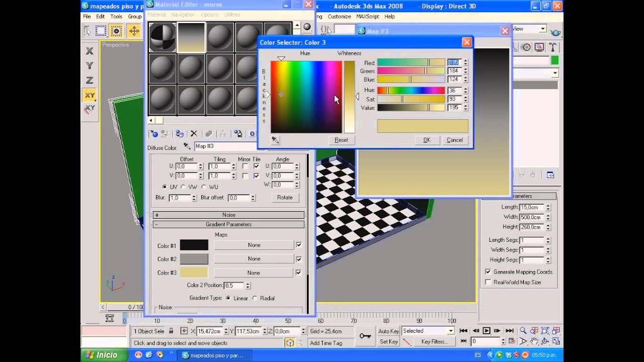Reset the color in Color Selector

point(341,140)
